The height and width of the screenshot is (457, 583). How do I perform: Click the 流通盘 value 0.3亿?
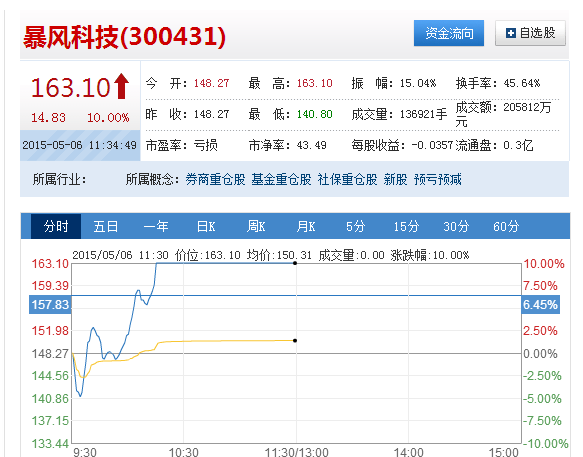[x=518, y=145]
